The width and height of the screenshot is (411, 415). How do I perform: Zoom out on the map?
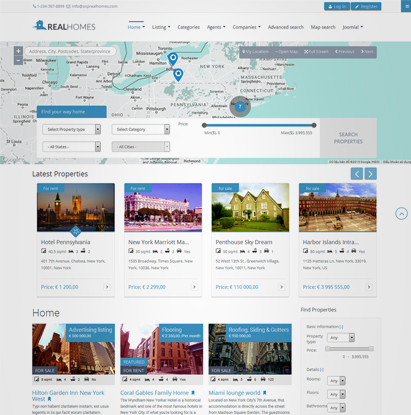pos(18,60)
